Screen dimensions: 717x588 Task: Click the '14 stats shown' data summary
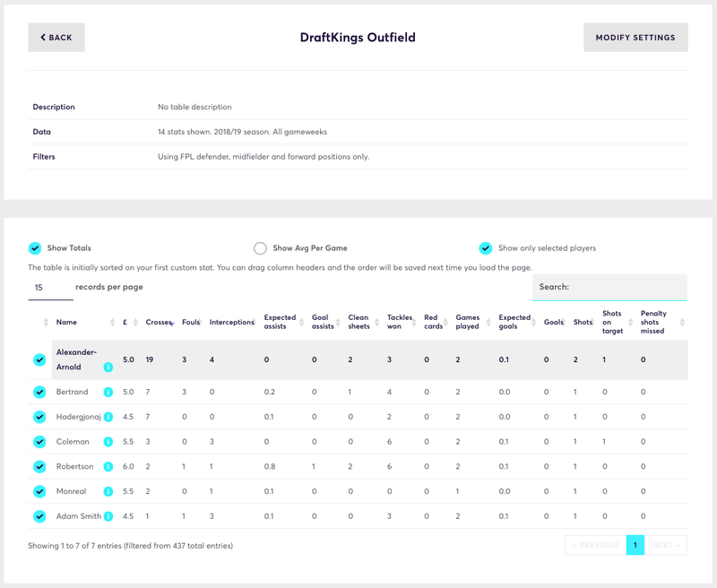[x=242, y=132]
